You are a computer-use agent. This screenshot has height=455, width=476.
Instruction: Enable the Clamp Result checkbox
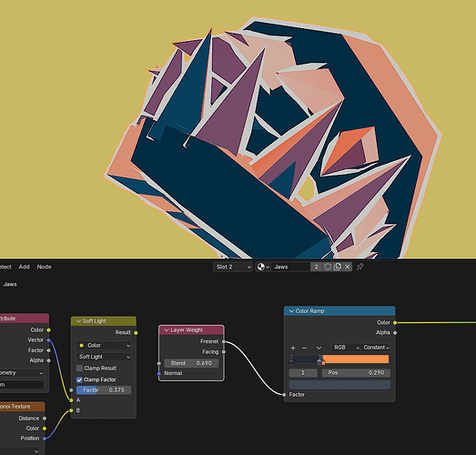point(79,369)
